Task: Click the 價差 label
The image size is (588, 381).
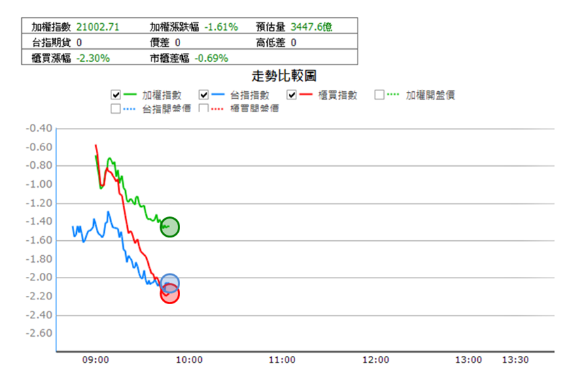Action: [x=160, y=42]
